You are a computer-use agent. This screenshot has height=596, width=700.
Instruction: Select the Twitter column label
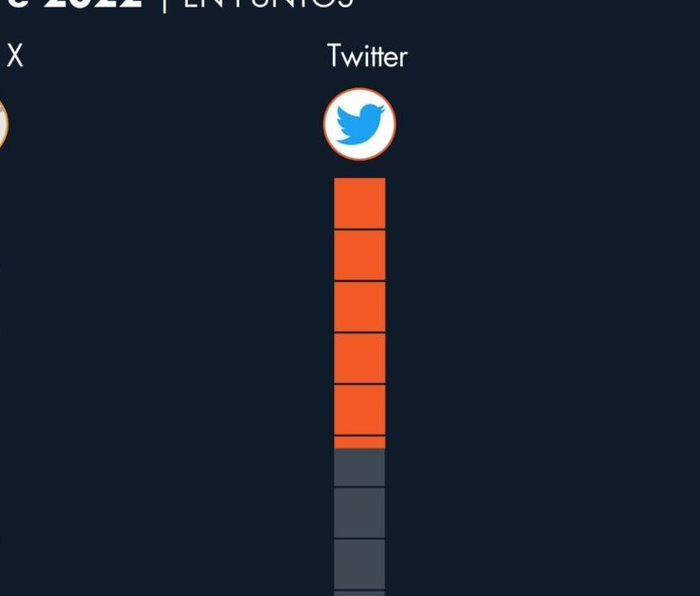(x=367, y=57)
